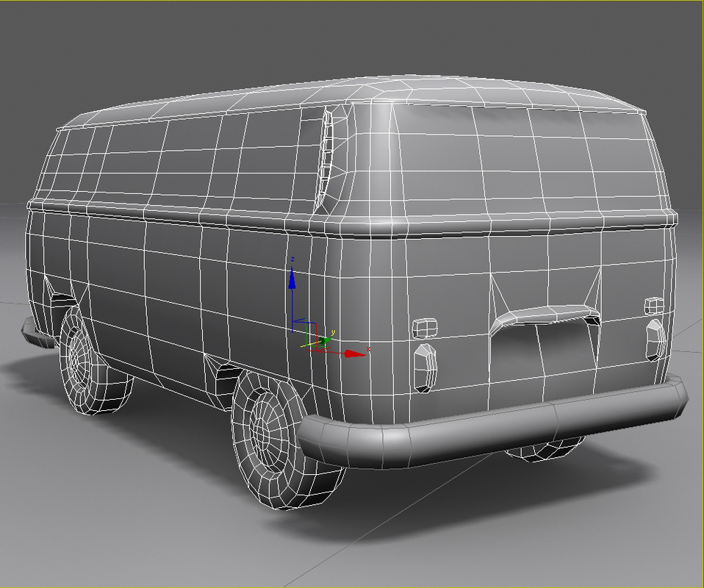Click the blue Z axis label
Viewport: 704px width, 588px height.
pyautogui.click(x=292, y=258)
